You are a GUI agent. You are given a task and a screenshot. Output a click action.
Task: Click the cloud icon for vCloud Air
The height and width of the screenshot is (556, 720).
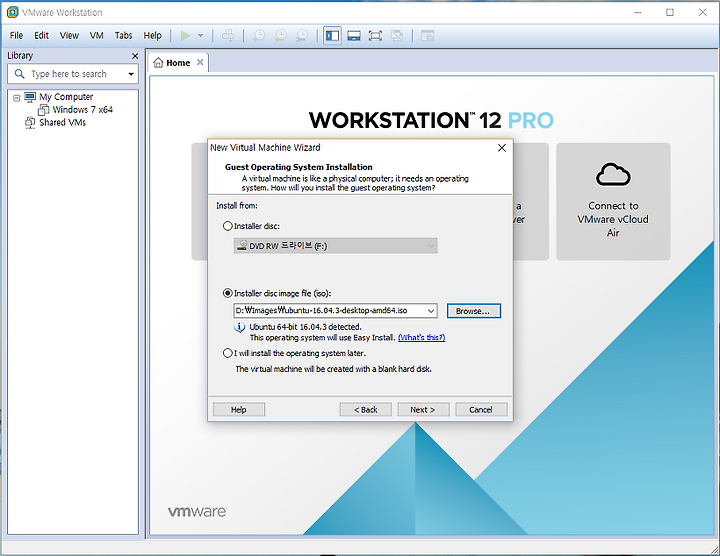[613, 174]
